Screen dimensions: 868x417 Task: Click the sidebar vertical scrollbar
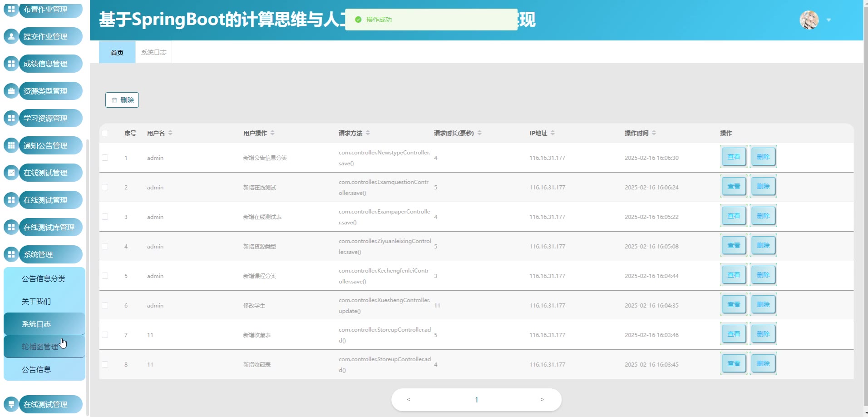pyautogui.click(x=88, y=273)
